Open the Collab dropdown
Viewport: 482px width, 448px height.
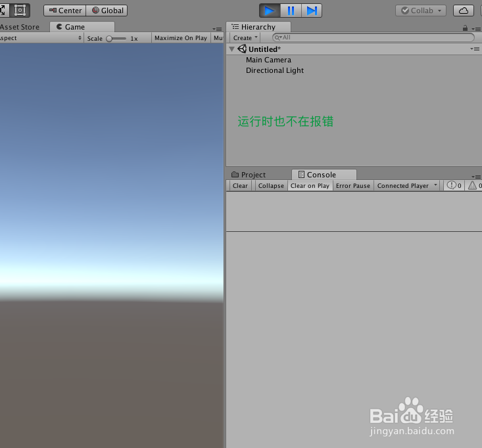pyautogui.click(x=421, y=11)
